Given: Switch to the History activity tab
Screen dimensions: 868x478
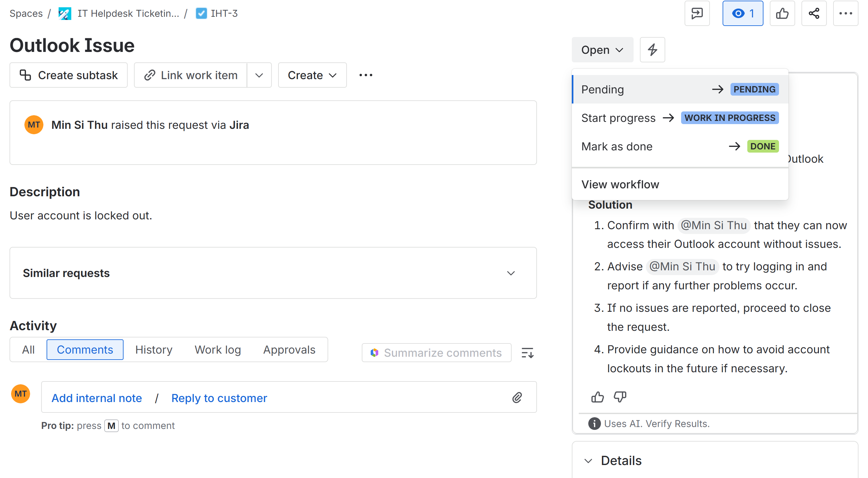Looking at the screenshot, I should pyautogui.click(x=154, y=349).
